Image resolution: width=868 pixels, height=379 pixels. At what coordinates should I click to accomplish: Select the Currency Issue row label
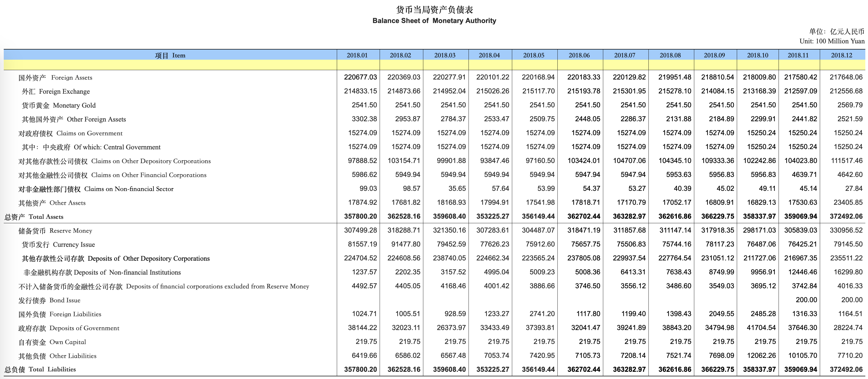58,245
